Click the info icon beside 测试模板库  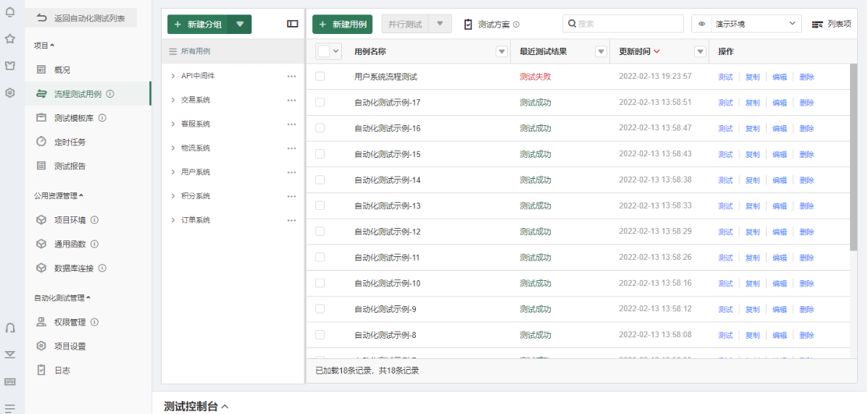pyautogui.click(x=102, y=118)
